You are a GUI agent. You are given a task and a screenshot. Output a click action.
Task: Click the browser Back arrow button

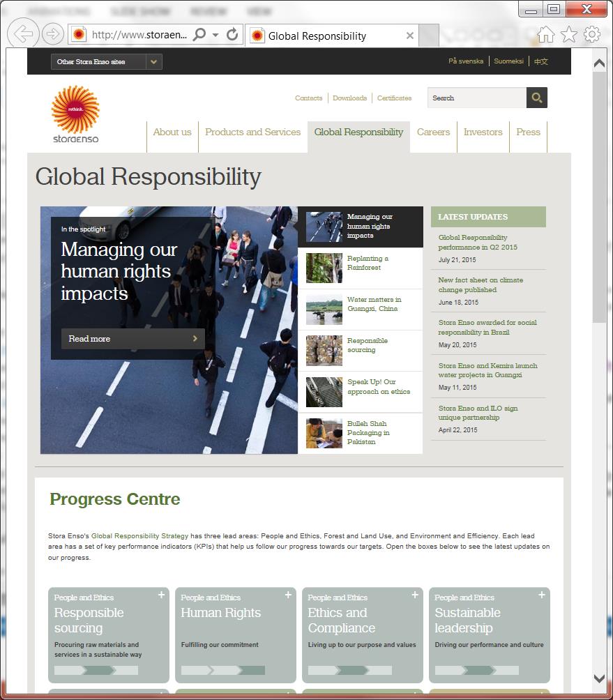click(23, 33)
